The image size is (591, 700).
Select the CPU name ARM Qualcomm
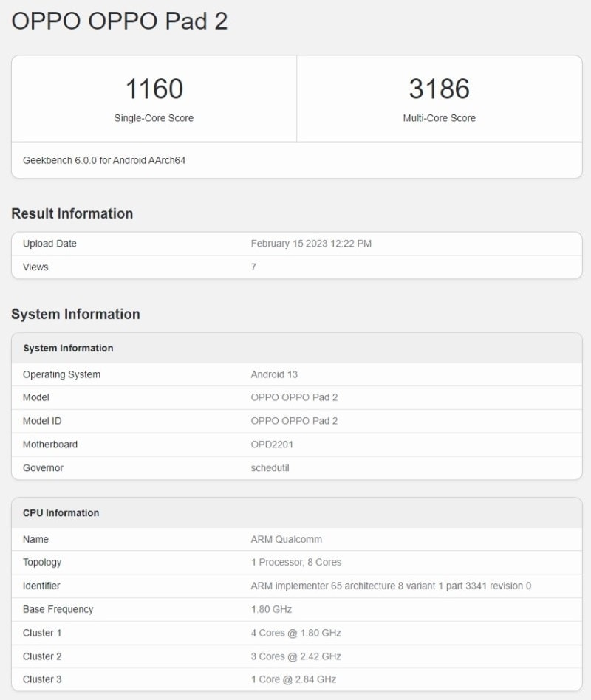[x=286, y=539]
